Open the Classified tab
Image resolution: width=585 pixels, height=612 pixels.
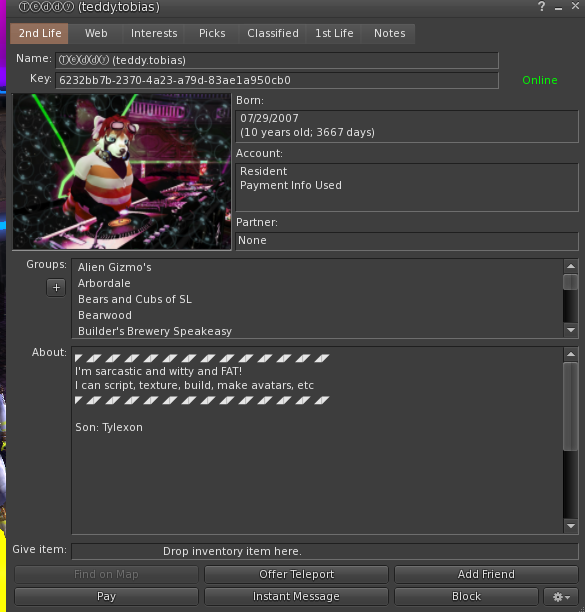[272, 33]
